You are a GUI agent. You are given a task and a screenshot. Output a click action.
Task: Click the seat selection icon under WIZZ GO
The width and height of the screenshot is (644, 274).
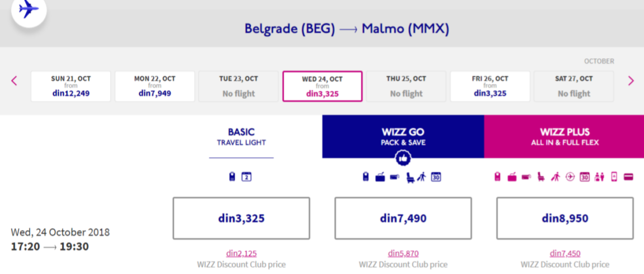(410, 177)
